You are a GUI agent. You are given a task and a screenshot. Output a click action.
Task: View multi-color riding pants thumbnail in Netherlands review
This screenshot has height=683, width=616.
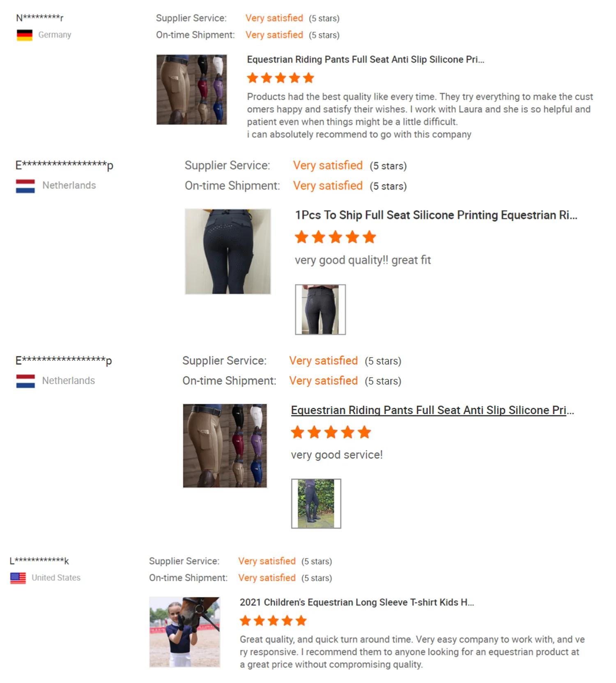225,446
